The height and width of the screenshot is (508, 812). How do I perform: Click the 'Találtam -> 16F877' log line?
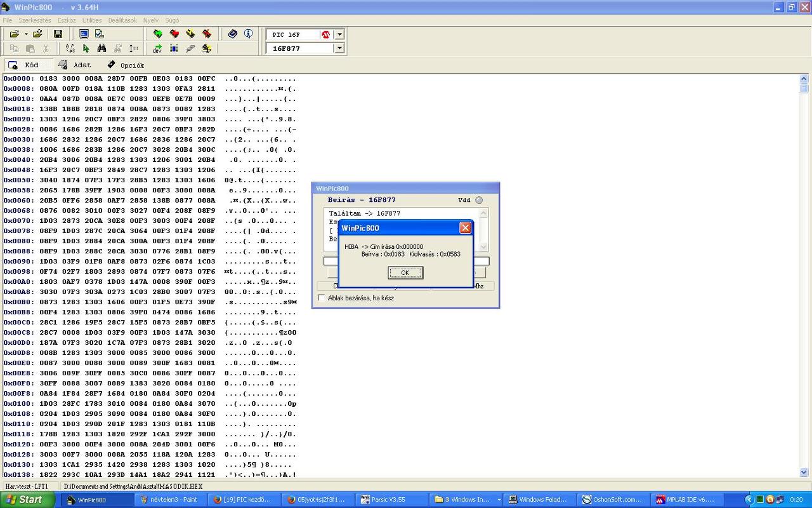tap(365, 213)
